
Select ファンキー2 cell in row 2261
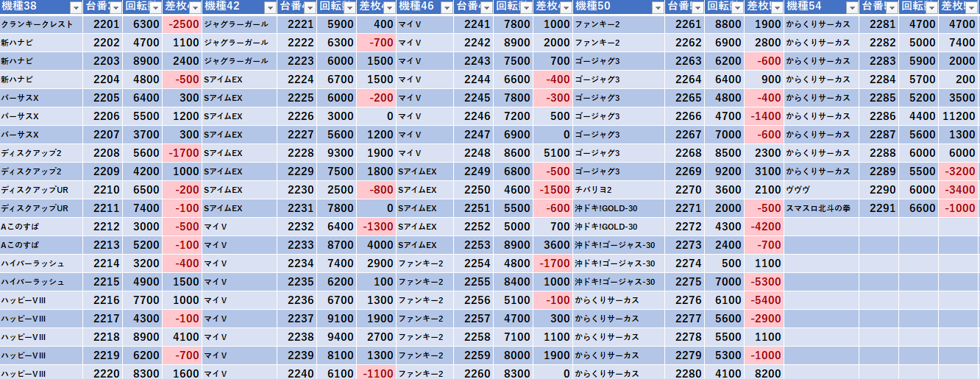(x=619, y=24)
